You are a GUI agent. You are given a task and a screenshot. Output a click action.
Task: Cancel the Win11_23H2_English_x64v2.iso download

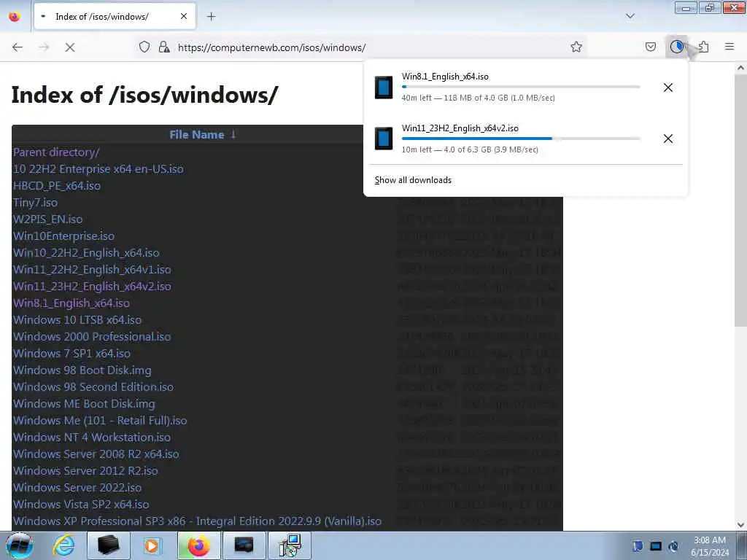(x=668, y=139)
